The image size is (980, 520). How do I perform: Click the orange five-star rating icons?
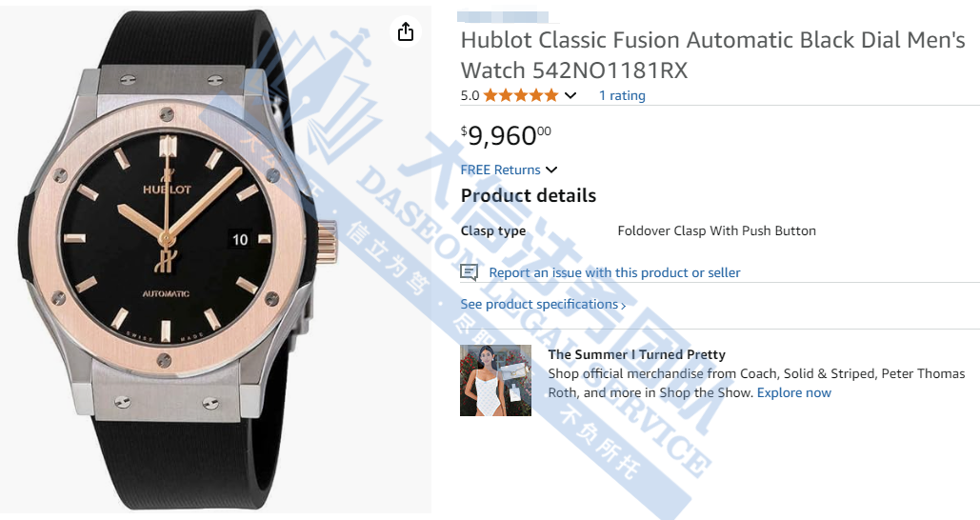click(x=520, y=95)
